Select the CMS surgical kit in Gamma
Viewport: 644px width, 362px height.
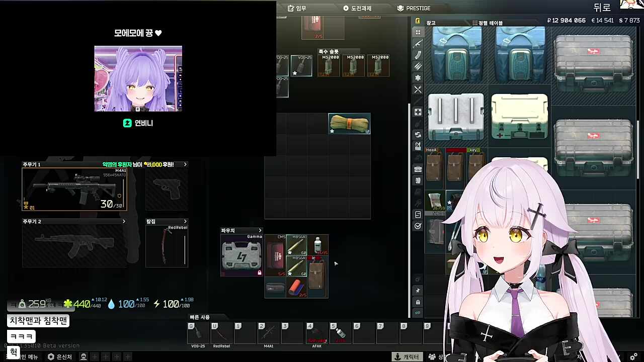(275, 255)
